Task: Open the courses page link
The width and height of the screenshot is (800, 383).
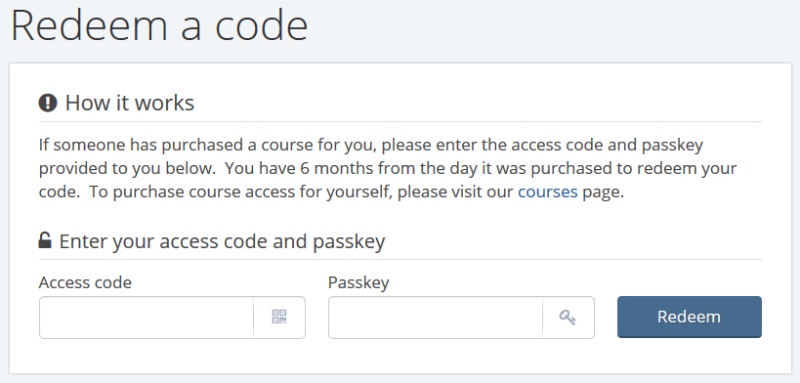Action: [x=548, y=192]
